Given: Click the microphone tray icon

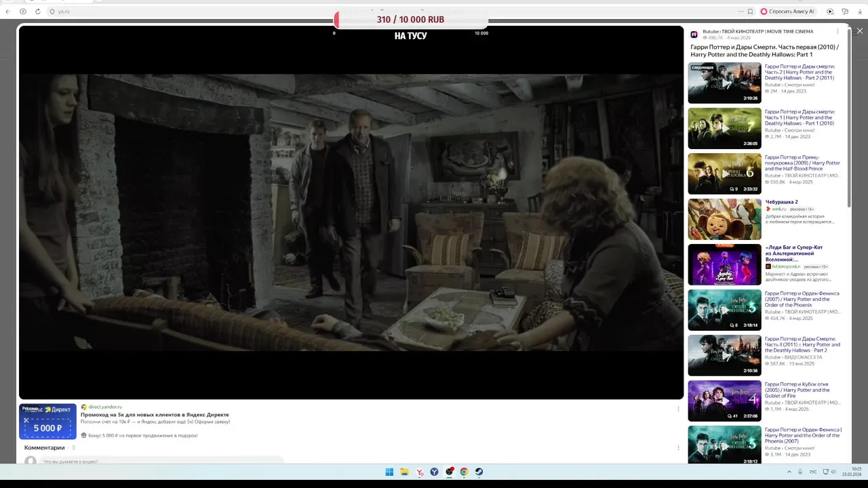Looking at the screenshot, I should (x=800, y=472).
